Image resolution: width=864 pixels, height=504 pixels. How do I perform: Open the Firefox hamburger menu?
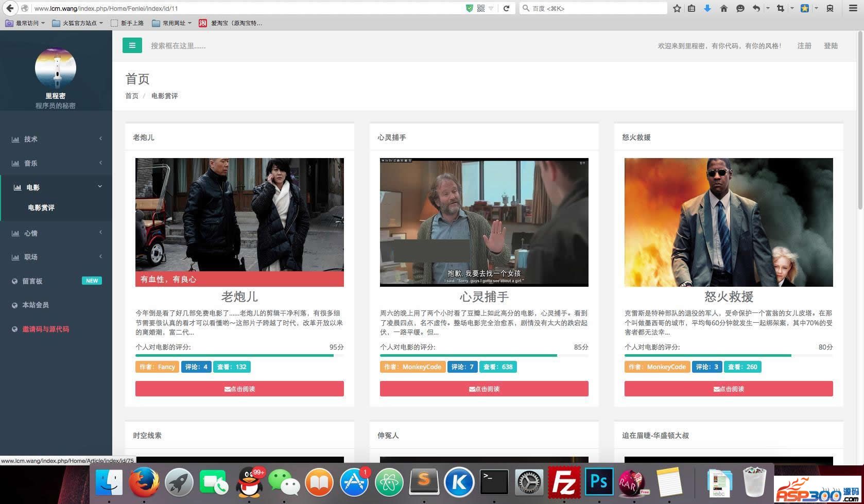tap(853, 8)
